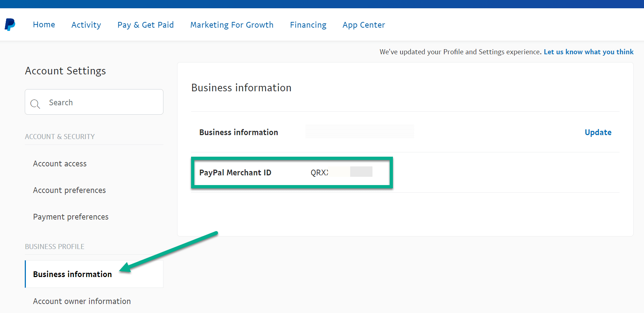Click the Update link for Business information

(x=598, y=132)
